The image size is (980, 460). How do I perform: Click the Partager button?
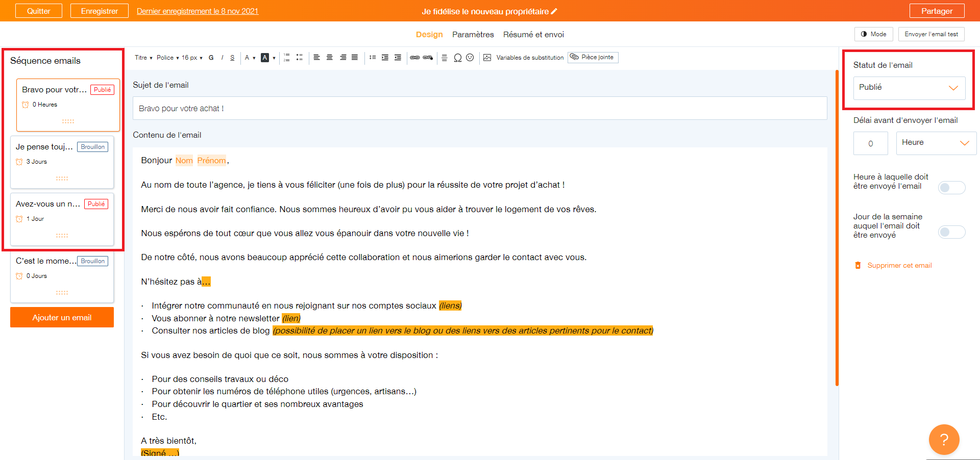click(x=937, y=11)
